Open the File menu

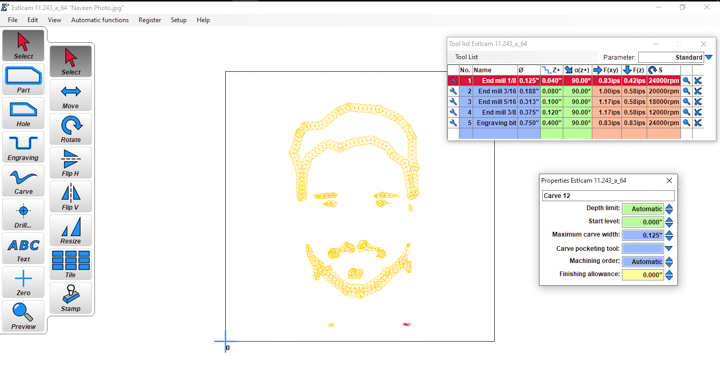coord(12,20)
